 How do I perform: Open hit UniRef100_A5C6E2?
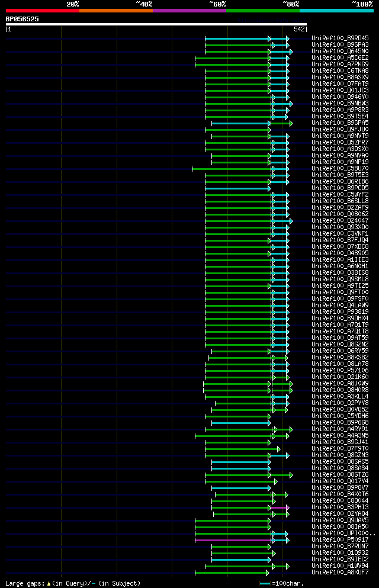340,58
